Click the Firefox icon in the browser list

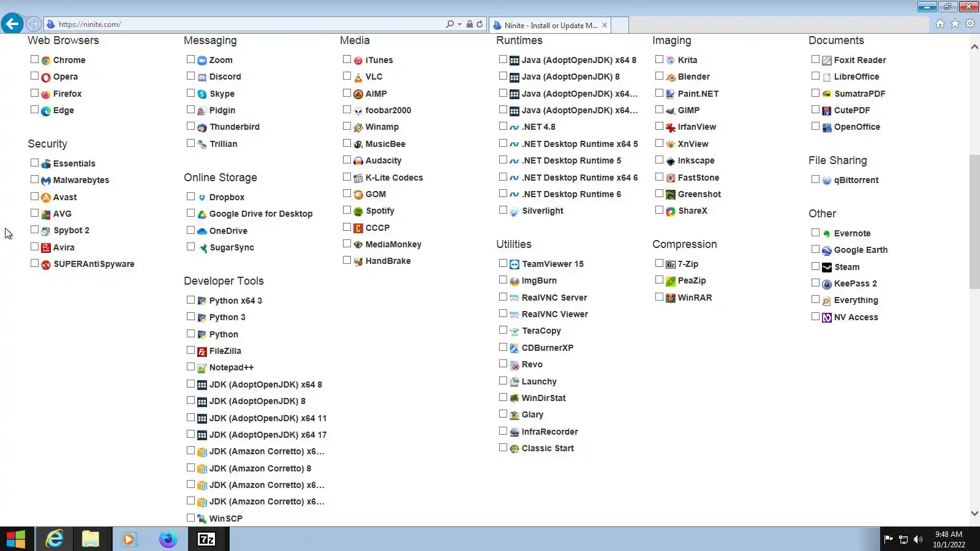pyautogui.click(x=46, y=94)
